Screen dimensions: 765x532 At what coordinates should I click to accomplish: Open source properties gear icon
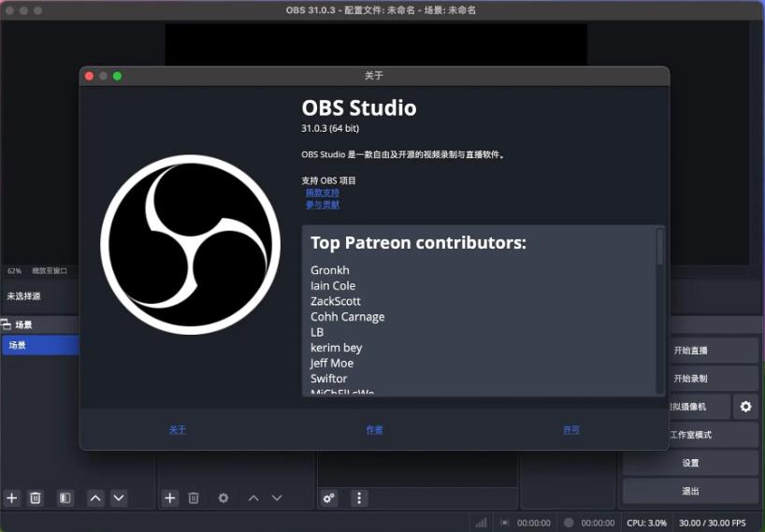pyautogui.click(x=224, y=497)
